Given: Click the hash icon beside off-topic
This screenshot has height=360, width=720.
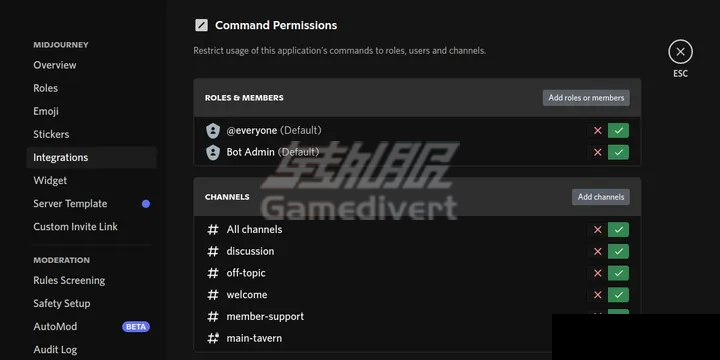Looking at the screenshot, I should pyautogui.click(x=213, y=273).
